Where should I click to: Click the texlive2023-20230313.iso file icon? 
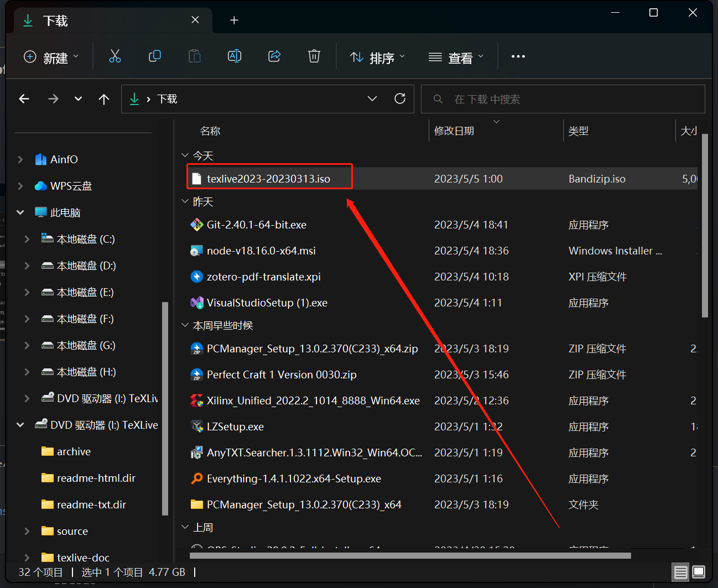pos(196,179)
